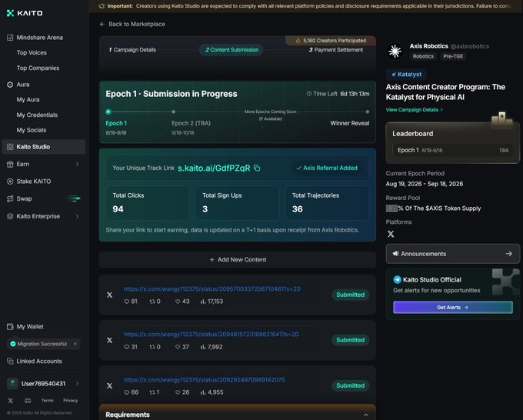Screen dimensions: 523x420
Task: Click the Pre-TGE tag
Action: point(453,56)
